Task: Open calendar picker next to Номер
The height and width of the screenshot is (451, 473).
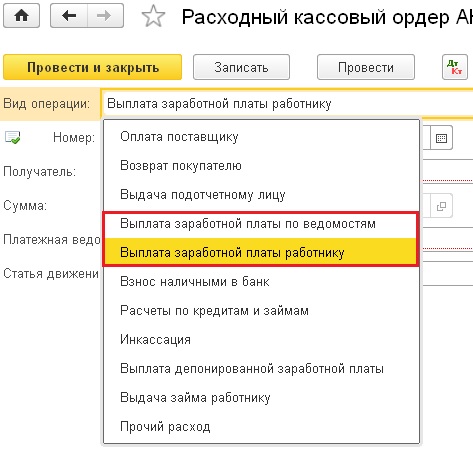Action: (x=441, y=138)
